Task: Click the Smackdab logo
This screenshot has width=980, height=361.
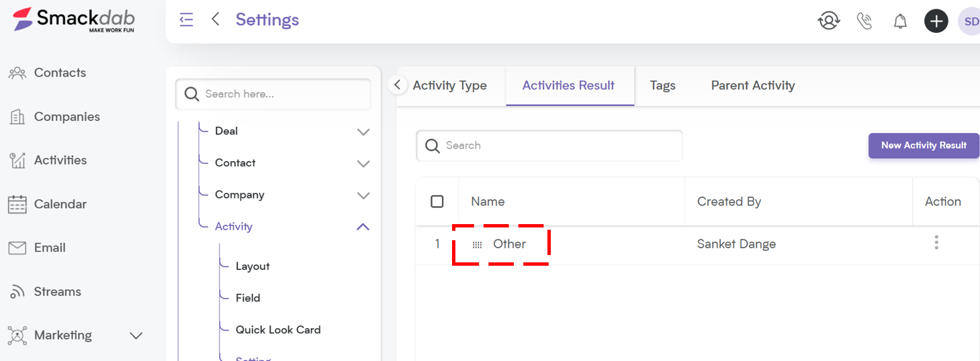Action: coord(75,19)
